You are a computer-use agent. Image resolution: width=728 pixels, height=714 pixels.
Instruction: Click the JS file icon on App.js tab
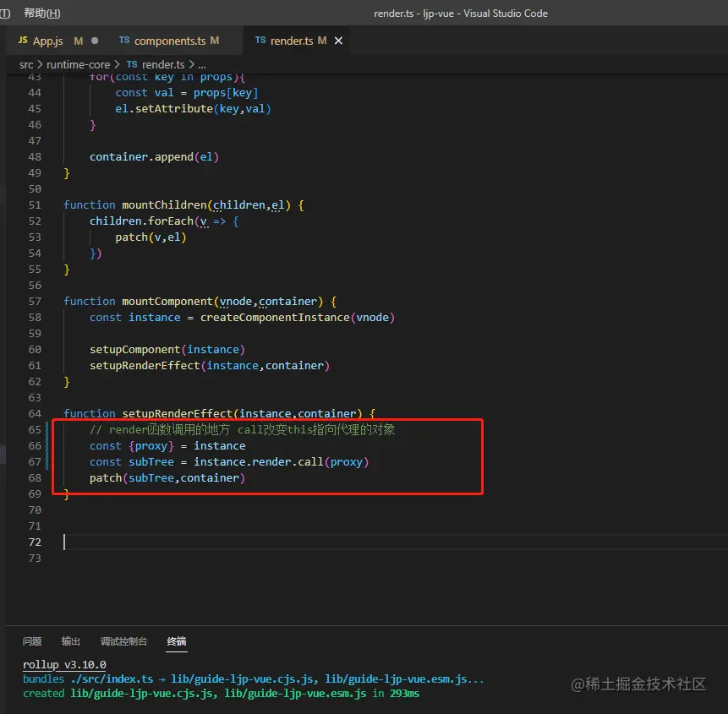click(23, 41)
